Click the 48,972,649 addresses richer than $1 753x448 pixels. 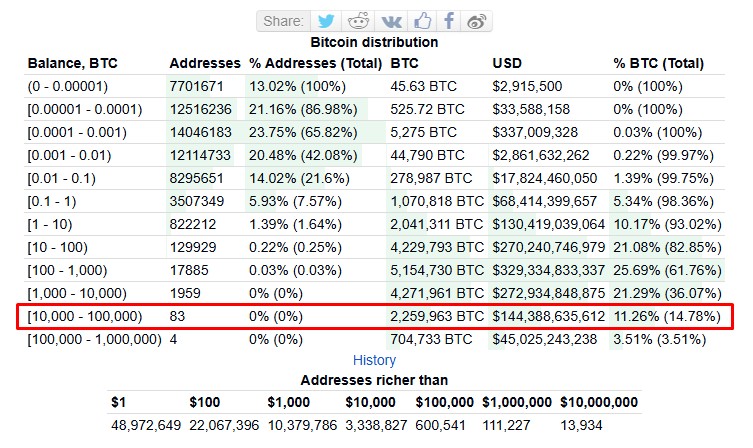pos(146,425)
